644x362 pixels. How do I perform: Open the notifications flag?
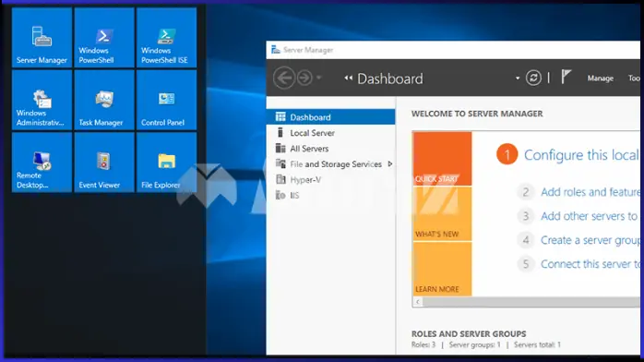point(566,77)
